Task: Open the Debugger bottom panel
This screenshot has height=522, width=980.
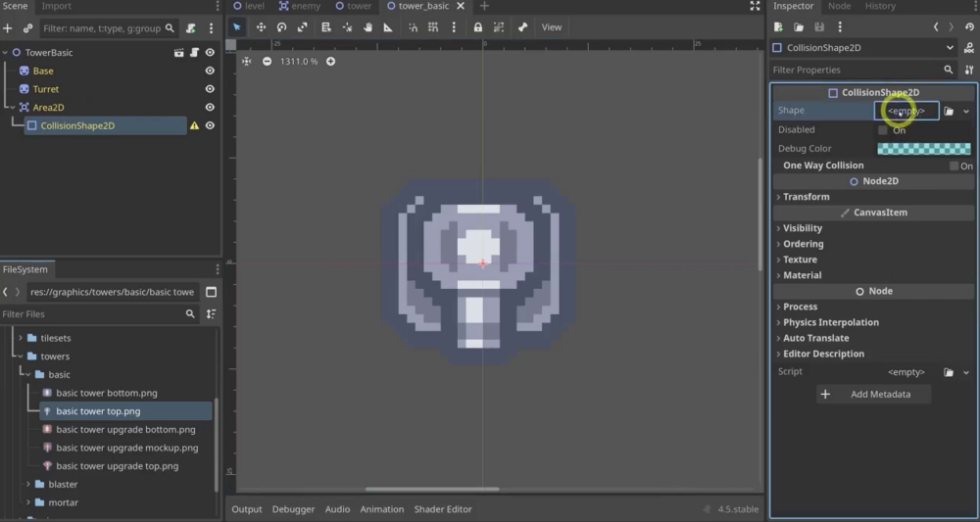Action: (x=293, y=509)
